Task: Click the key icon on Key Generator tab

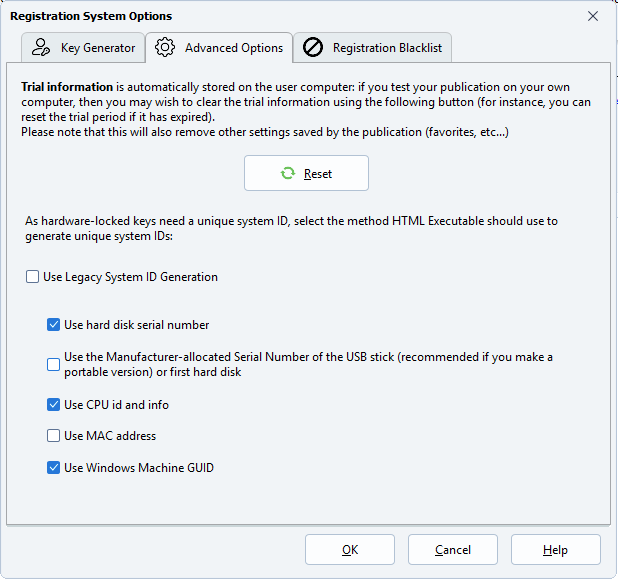Action: pyautogui.click(x=41, y=48)
